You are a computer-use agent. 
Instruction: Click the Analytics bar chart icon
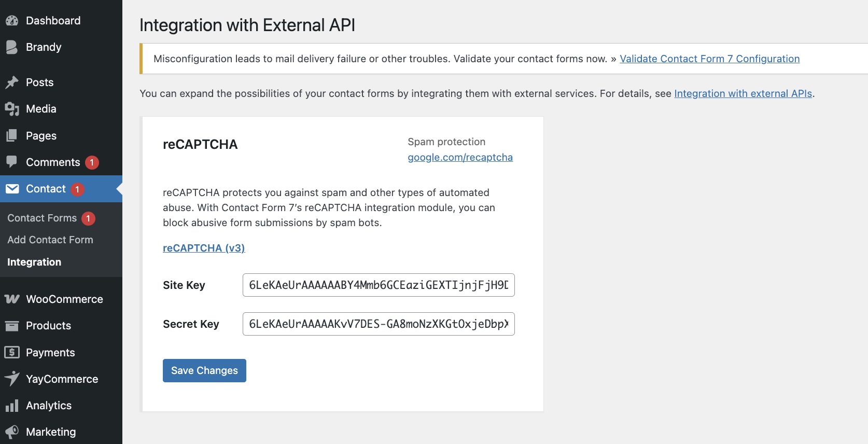click(x=12, y=406)
